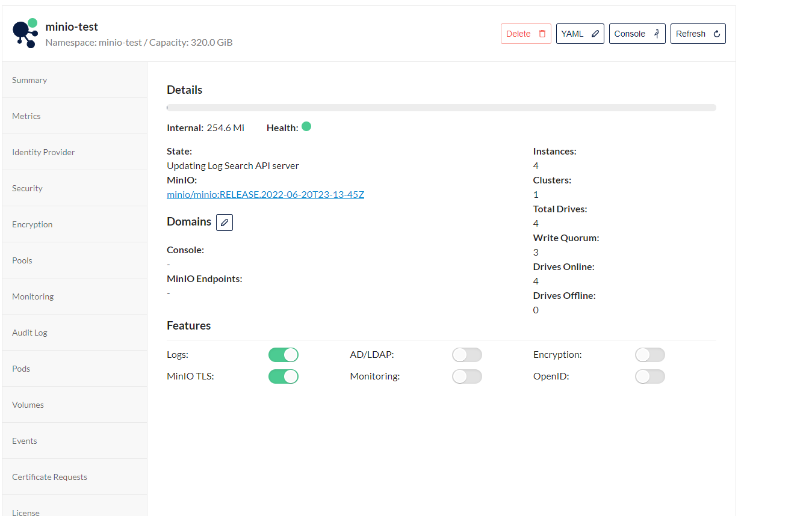Enable the OpenID feature toggle

coord(650,376)
